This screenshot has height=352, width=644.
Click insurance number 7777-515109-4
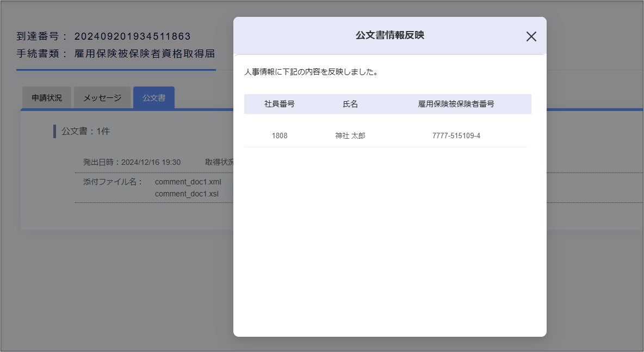(456, 135)
